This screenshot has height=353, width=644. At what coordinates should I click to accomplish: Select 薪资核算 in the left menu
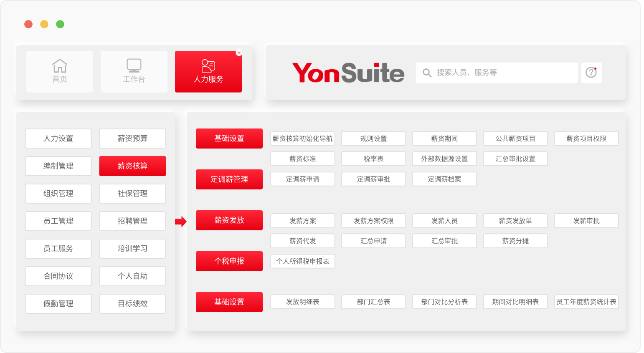(132, 166)
